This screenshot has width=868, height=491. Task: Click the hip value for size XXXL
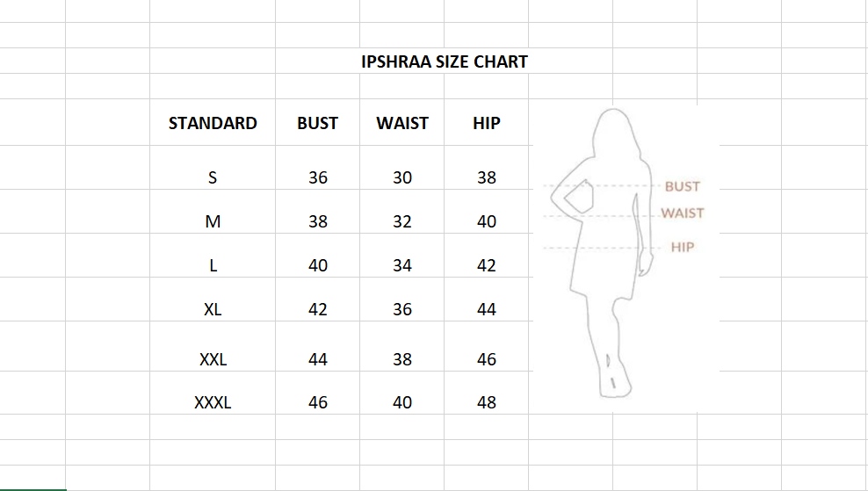pyautogui.click(x=487, y=402)
